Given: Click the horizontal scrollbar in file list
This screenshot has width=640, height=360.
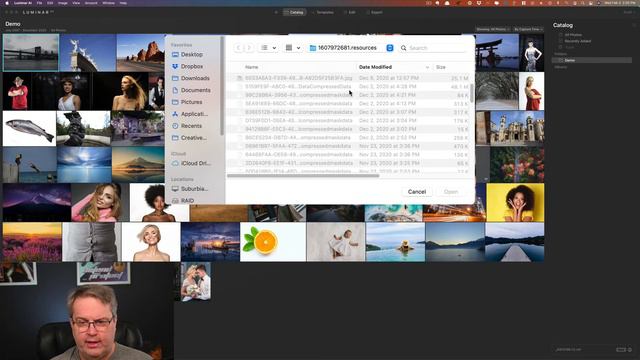Looking at the screenshot, I should [303, 176].
